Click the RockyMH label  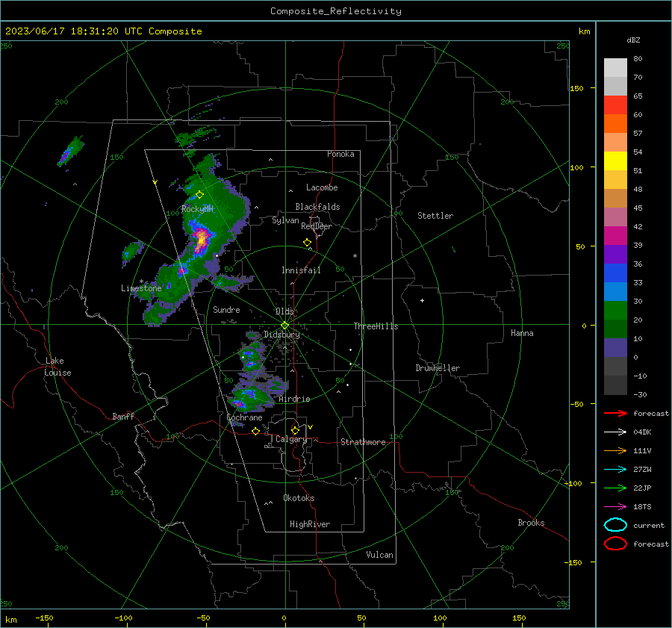(197, 209)
